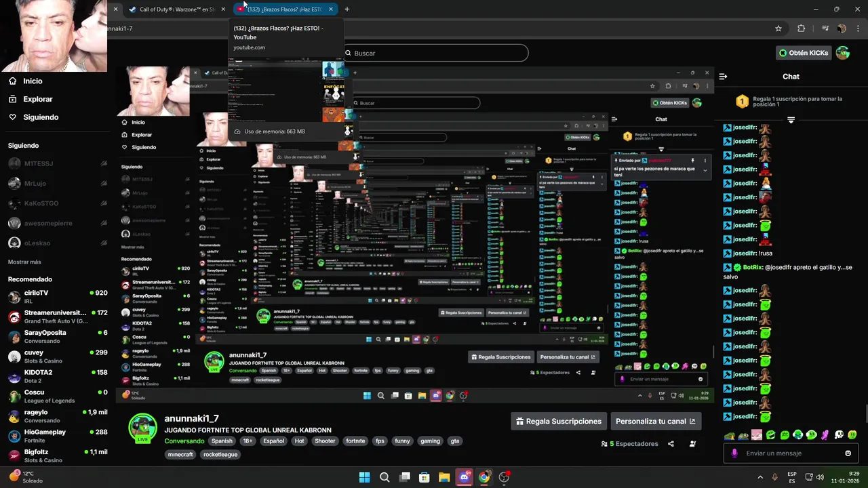Open the Kick user avatar menu

[843, 53]
